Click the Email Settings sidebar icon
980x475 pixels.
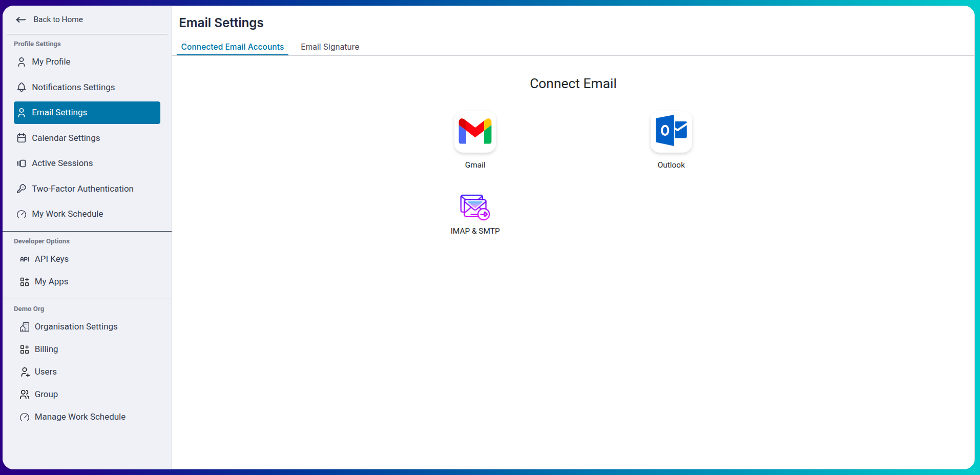[22, 113]
